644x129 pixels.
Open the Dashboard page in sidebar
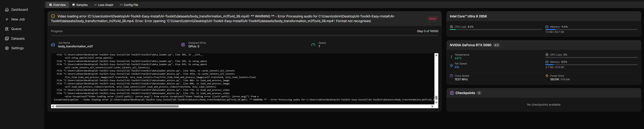click(x=16, y=10)
